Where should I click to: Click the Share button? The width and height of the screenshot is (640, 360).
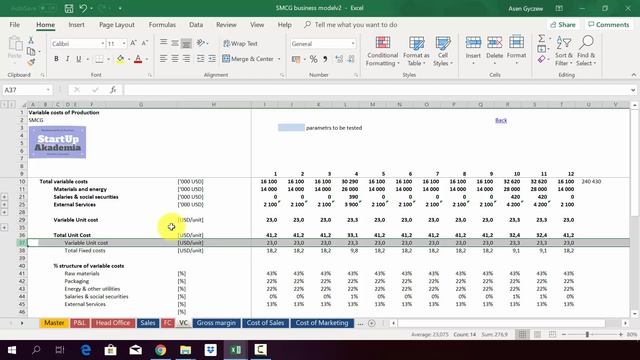(563, 25)
